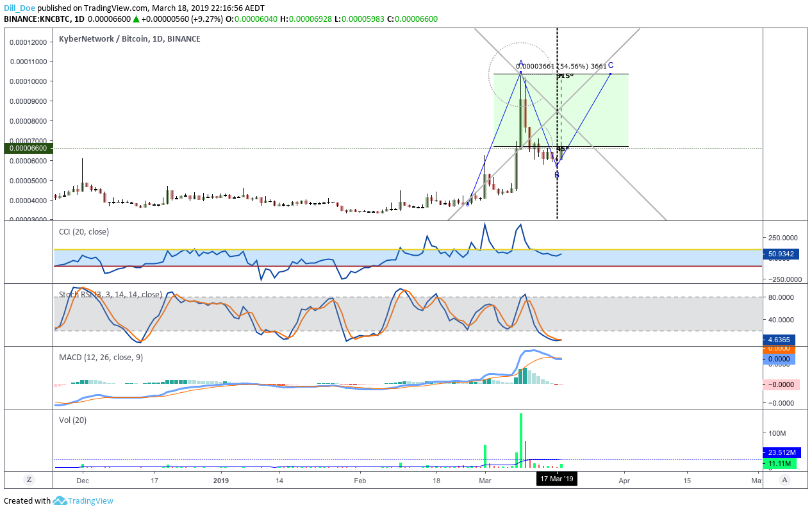Click point C of the pattern
This screenshot has width=812, height=512.
tap(611, 65)
